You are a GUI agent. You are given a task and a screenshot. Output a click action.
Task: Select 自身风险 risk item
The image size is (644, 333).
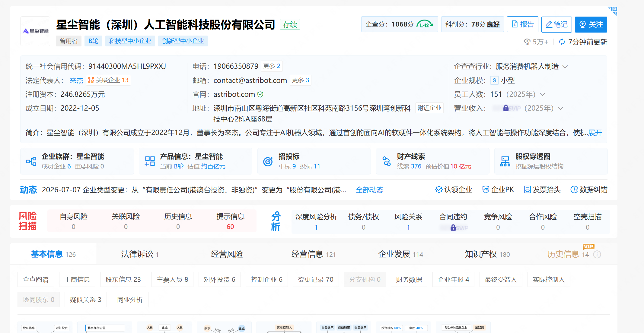tap(74, 221)
